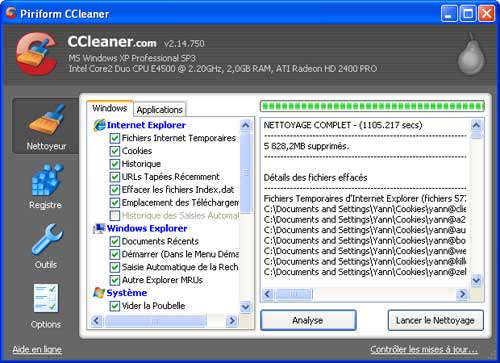This screenshot has height=363, width=500.
Task: Click the results pane right scroll arrow
Action: coord(462,294)
